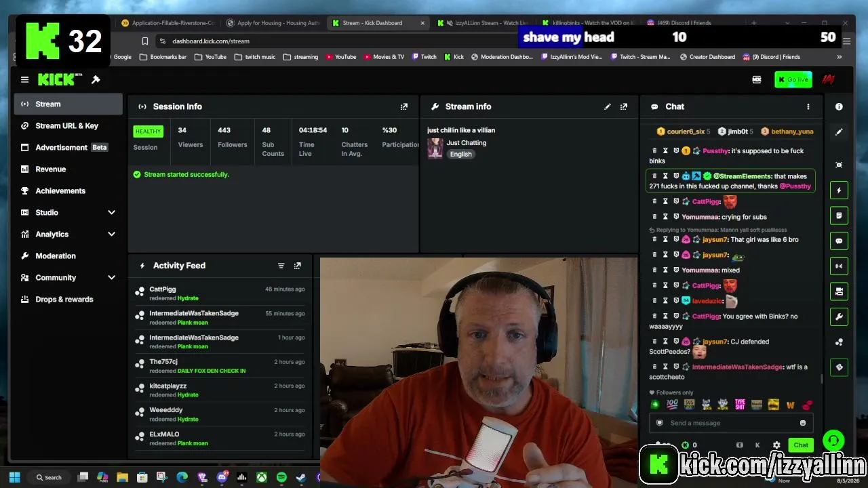Expand the Analytics sidebar section
The image size is (868, 488).
coord(111,235)
